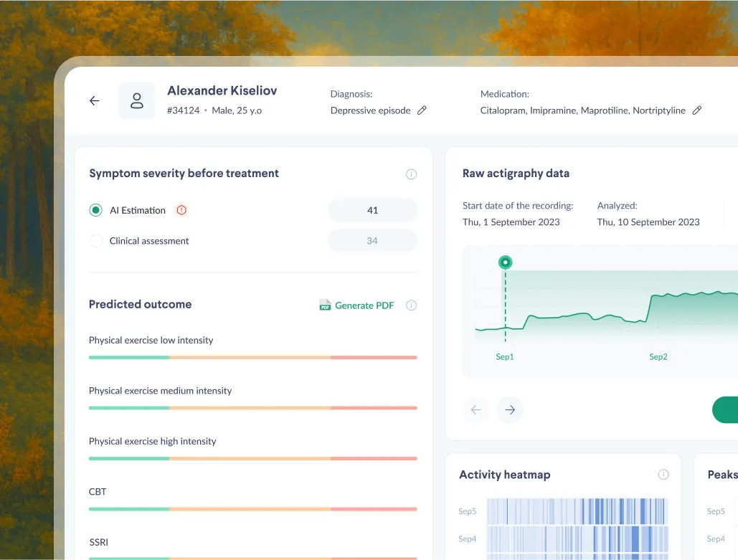
Task: Click Generate PDF link
Action: click(x=364, y=305)
